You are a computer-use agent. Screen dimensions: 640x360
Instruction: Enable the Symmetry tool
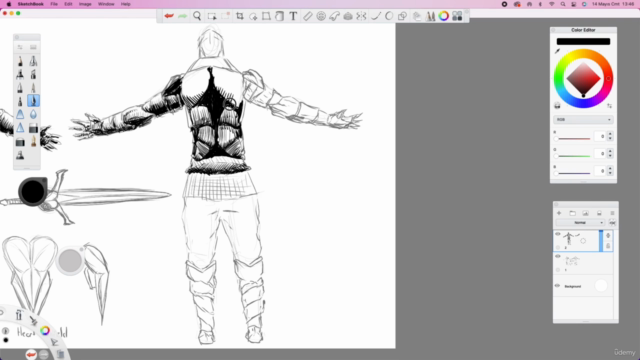tap(361, 16)
